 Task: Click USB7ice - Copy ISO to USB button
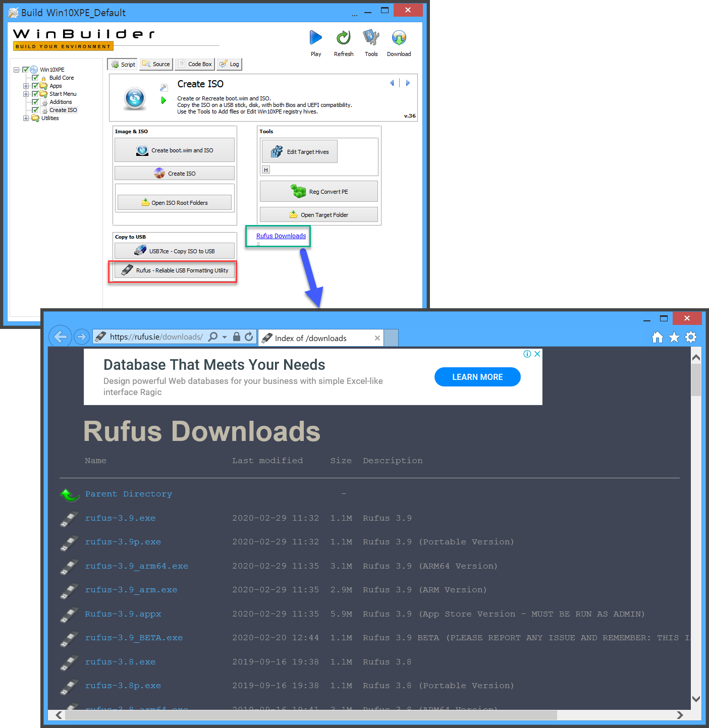(x=175, y=251)
